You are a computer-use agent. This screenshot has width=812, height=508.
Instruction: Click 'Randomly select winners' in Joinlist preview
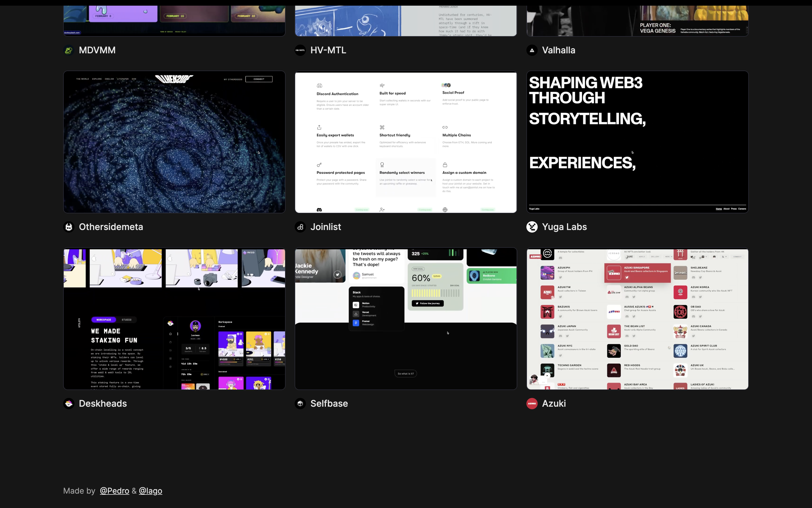pos(402,173)
